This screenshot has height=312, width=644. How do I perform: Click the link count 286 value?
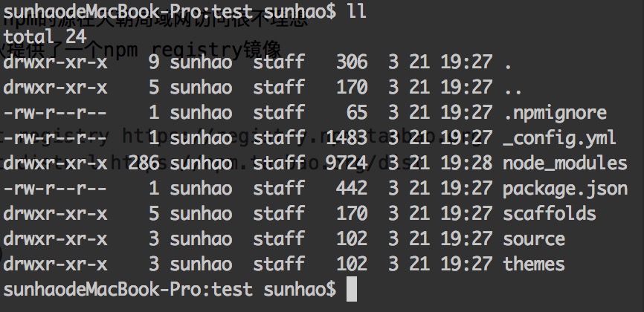tap(144, 163)
